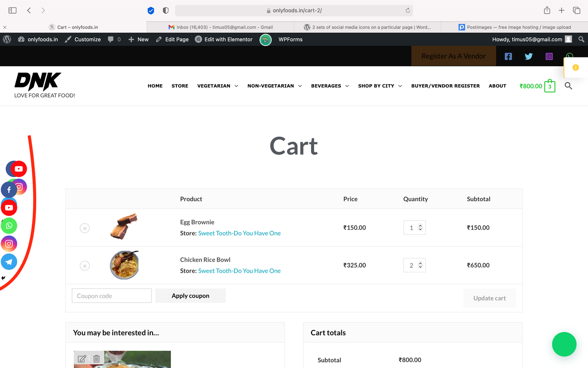Reload the page with the refresh icon

click(407, 10)
